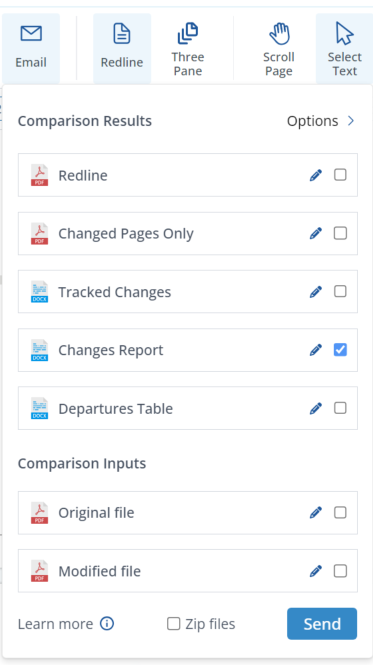
Task: Expand Options chevron arrow
Action: coord(351,121)
